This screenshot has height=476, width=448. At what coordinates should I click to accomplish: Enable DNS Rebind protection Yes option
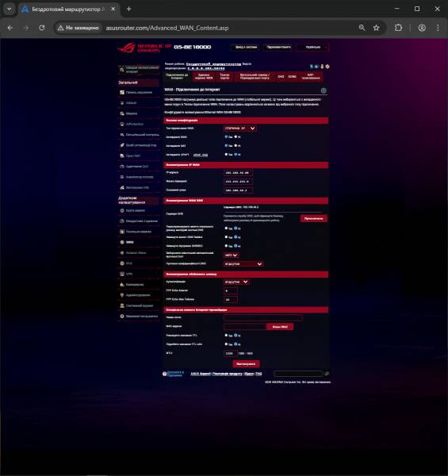[226, 237]
